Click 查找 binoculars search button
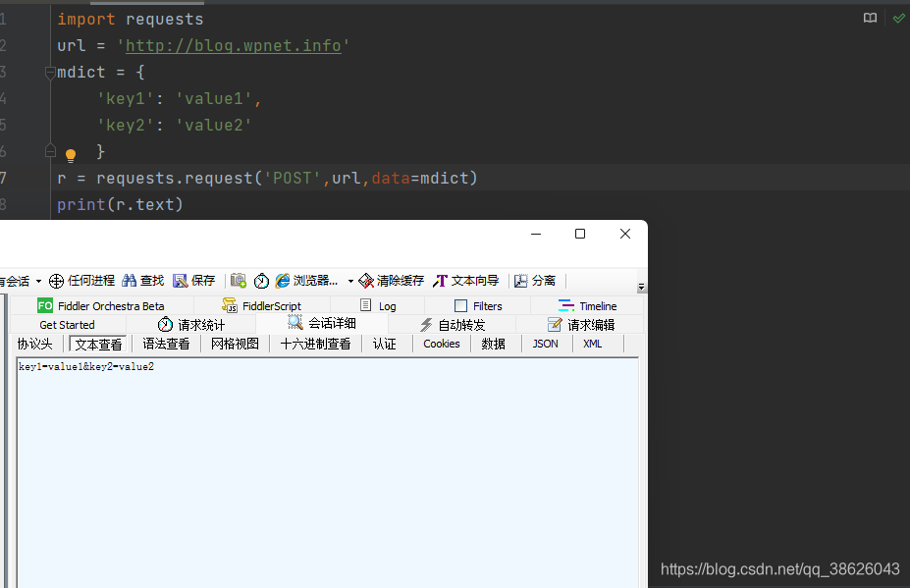The height and width of the screenshot is (588, 910). pos(143,281)
